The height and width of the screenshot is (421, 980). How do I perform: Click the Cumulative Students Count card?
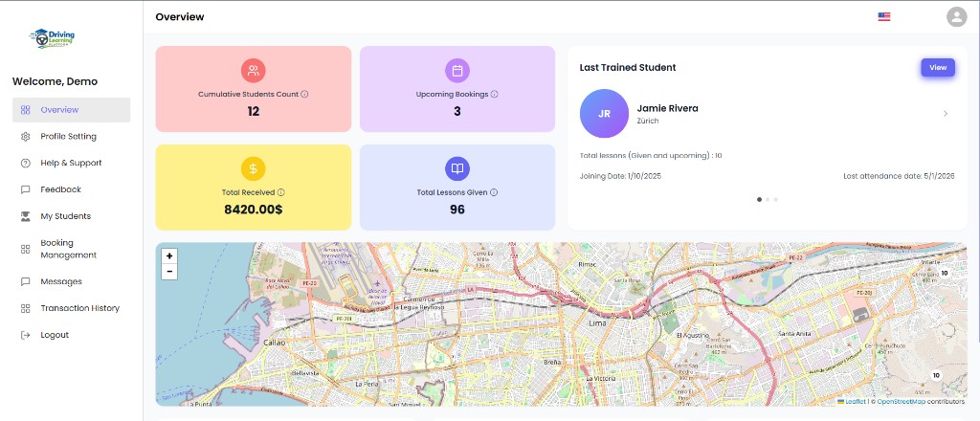pyautogui.click(x=253, y=89)
